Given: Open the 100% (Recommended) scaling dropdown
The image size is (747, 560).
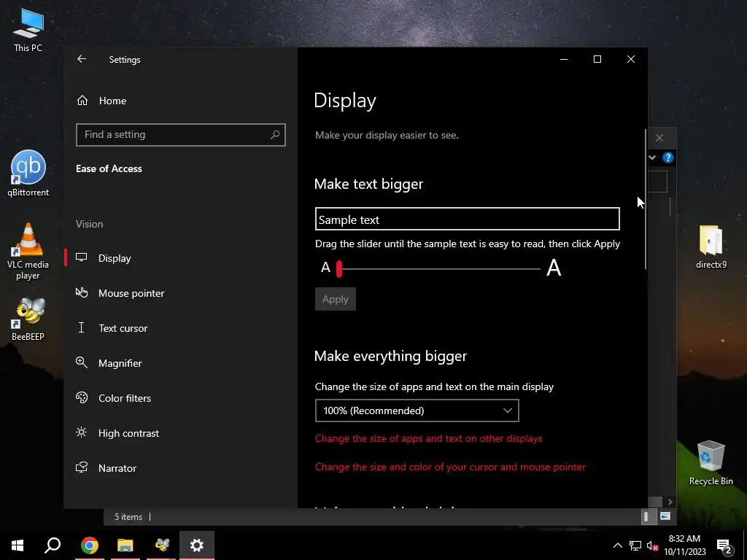Looking at the screenshot, I should point(417,411).
